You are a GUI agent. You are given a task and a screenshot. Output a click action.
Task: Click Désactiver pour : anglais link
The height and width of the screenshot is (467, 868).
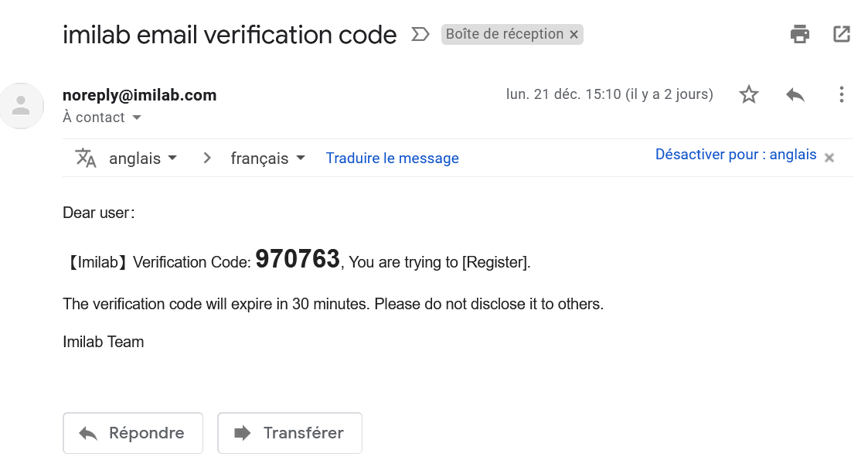tap(736, 155)
